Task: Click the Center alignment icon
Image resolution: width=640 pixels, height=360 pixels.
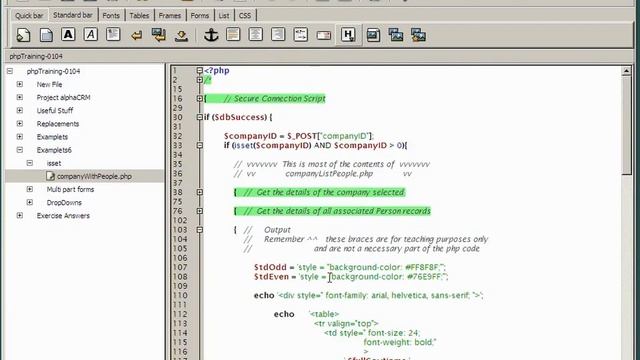Action: pos(256,35)
